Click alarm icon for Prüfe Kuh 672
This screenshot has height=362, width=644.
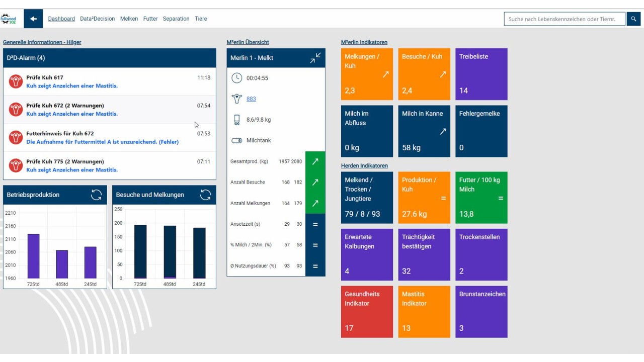16,110
